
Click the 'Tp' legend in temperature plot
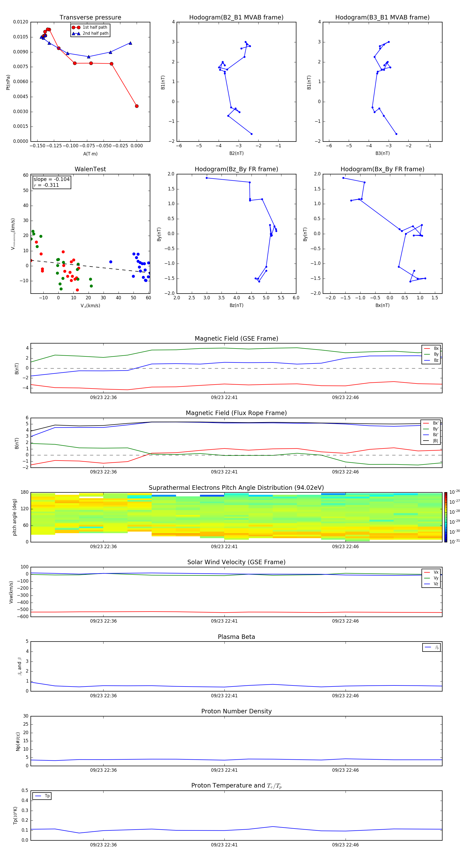click(x=42, y=796)
